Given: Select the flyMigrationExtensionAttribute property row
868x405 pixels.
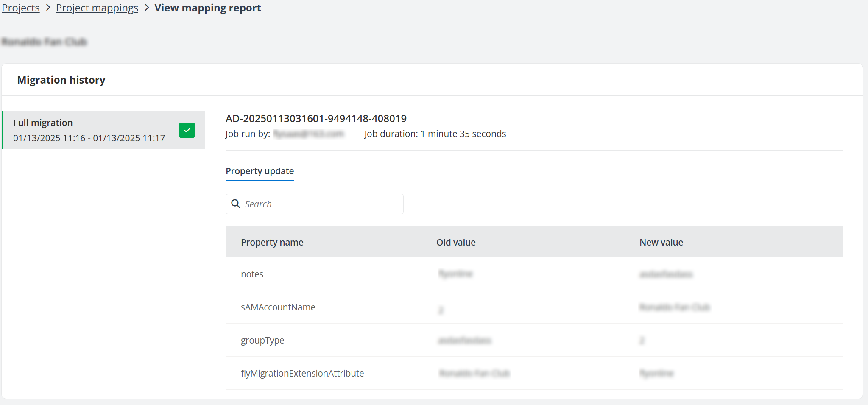Looking at the screenshot, I should pyautogui.click(x=302, y=374).
